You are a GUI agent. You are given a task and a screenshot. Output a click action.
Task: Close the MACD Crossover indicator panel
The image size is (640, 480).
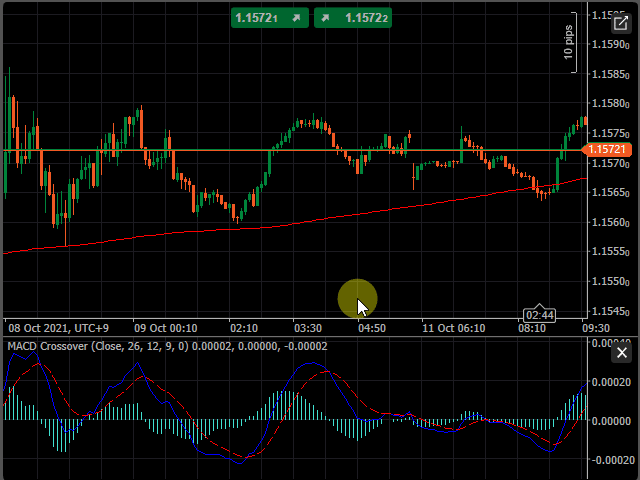(x=621, y=353)
